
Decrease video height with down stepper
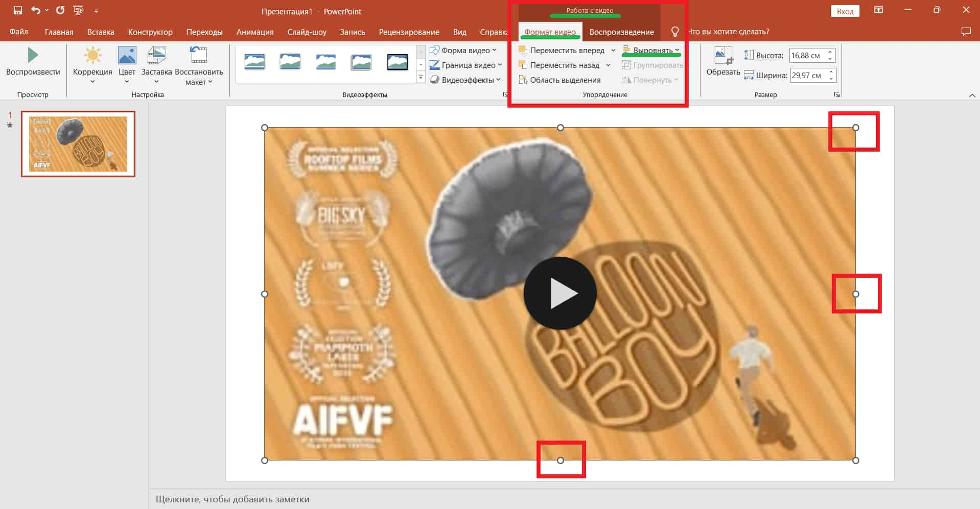click(x=830, y=59)
